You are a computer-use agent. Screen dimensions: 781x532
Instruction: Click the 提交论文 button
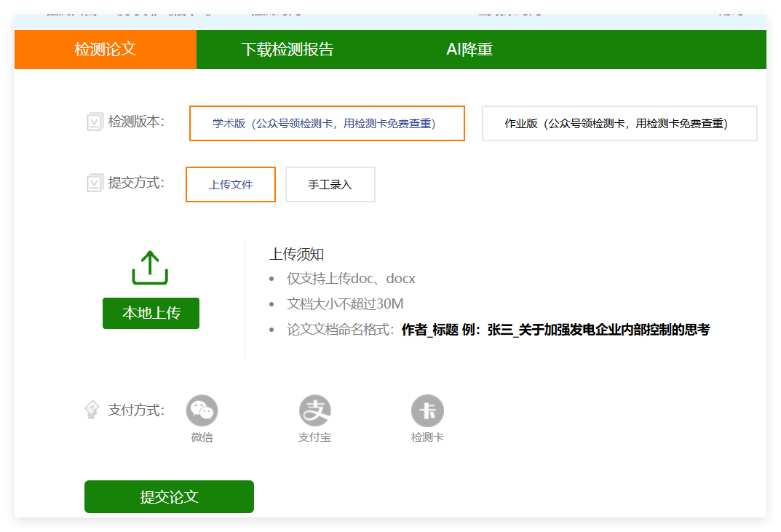pos(169,496)
